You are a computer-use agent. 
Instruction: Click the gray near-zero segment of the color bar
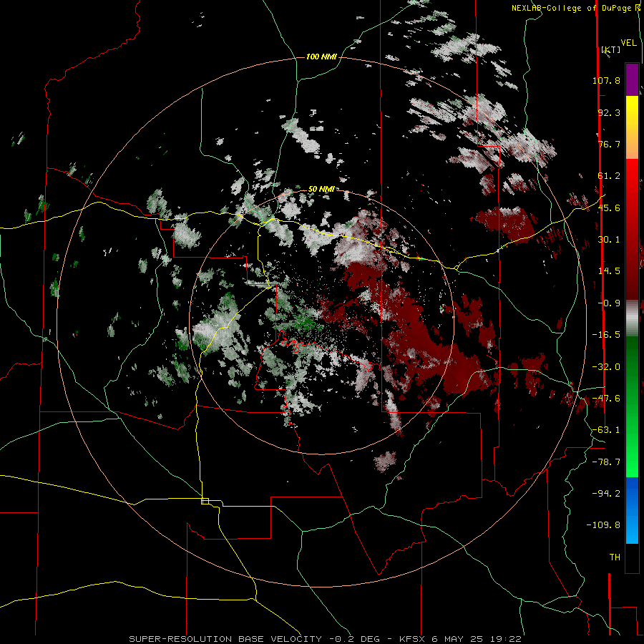tap(632, 317)
